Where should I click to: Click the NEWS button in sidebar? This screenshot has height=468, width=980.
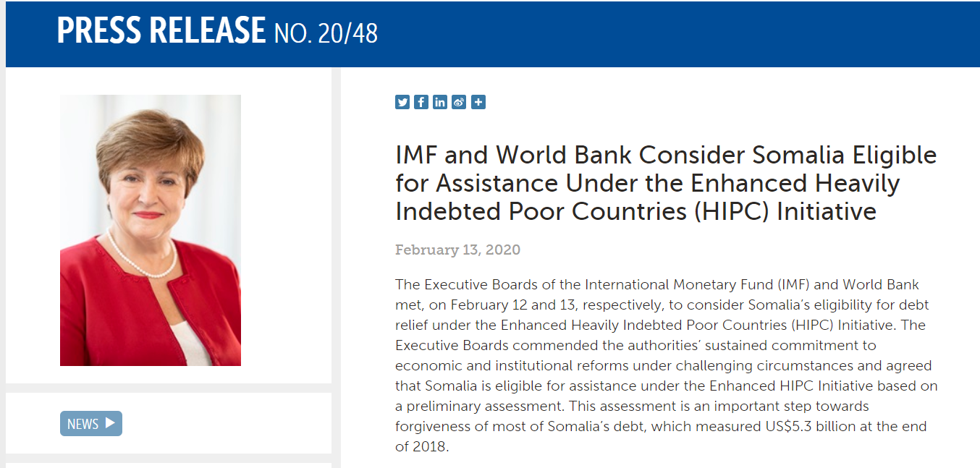pyautogui.click(x=91, y=424)
